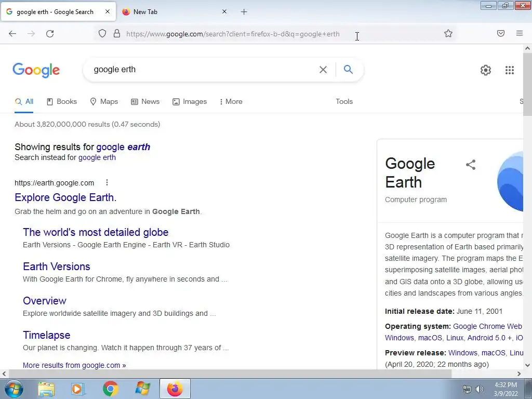
Task: Clear the search box with the X
Action: tap(323, 70)
